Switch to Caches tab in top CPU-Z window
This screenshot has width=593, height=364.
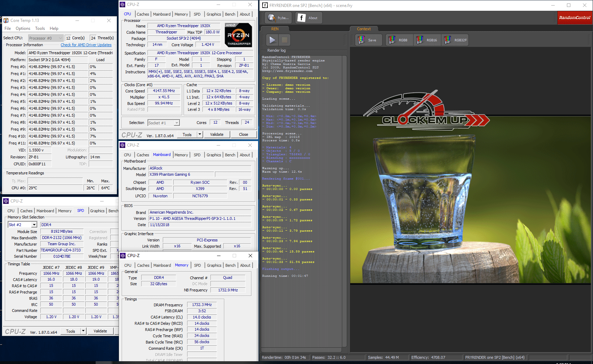tap(143, 14)
